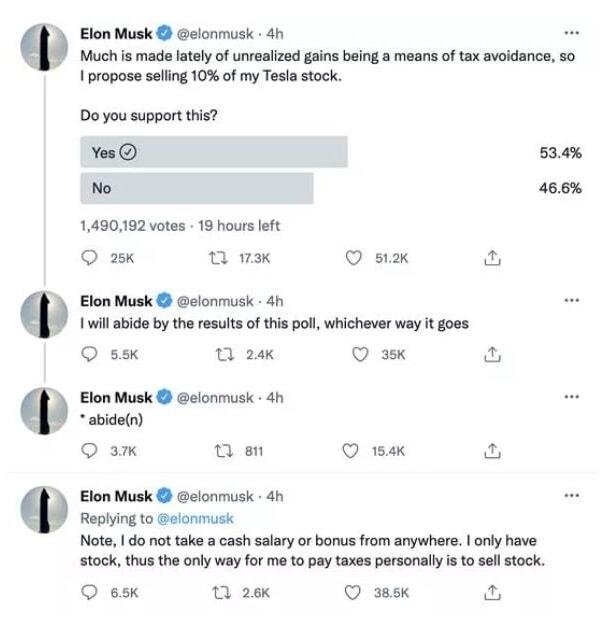615x625 pixels.
Task: View the 1,490,192 votes count
Action: click(132, 226)
